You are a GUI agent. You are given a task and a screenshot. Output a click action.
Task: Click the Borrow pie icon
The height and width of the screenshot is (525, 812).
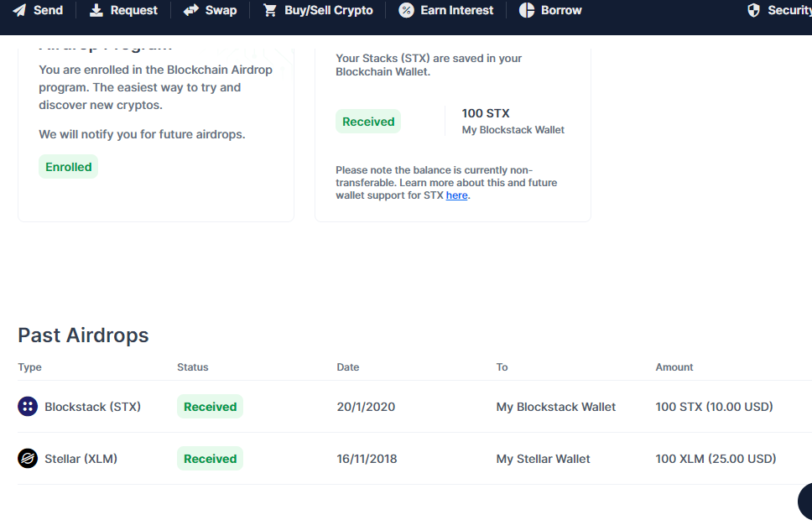coord(527,10)
